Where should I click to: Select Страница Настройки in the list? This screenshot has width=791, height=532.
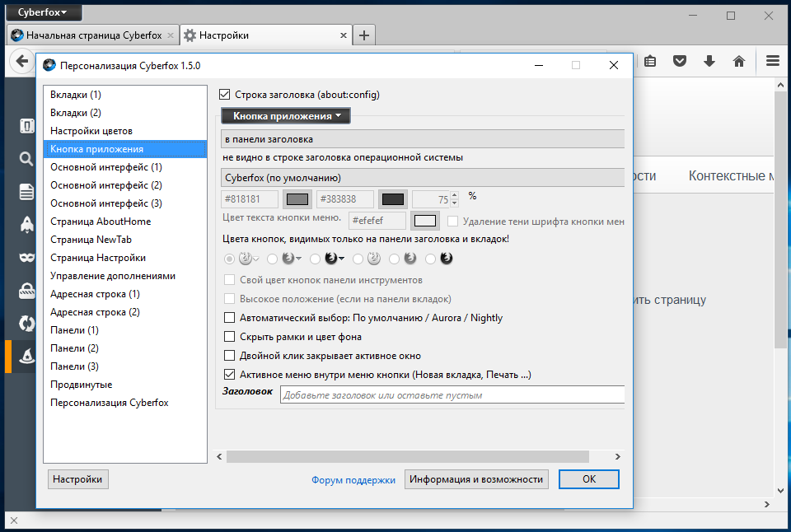click(125, 258)
